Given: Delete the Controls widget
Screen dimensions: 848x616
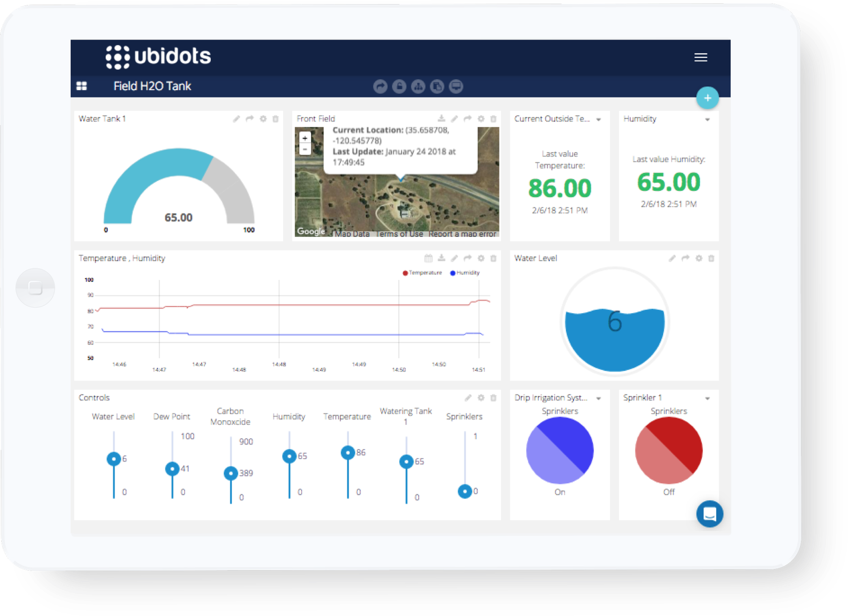Looking at the screenshot, I should click(494, 398).
